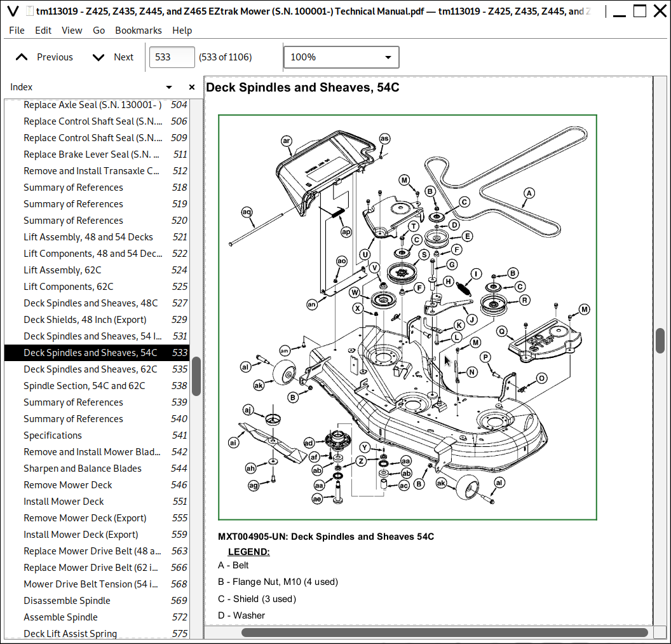
Task: Select 'Disassemble Spindle' index entry
Action: click(x=67, y=601)
